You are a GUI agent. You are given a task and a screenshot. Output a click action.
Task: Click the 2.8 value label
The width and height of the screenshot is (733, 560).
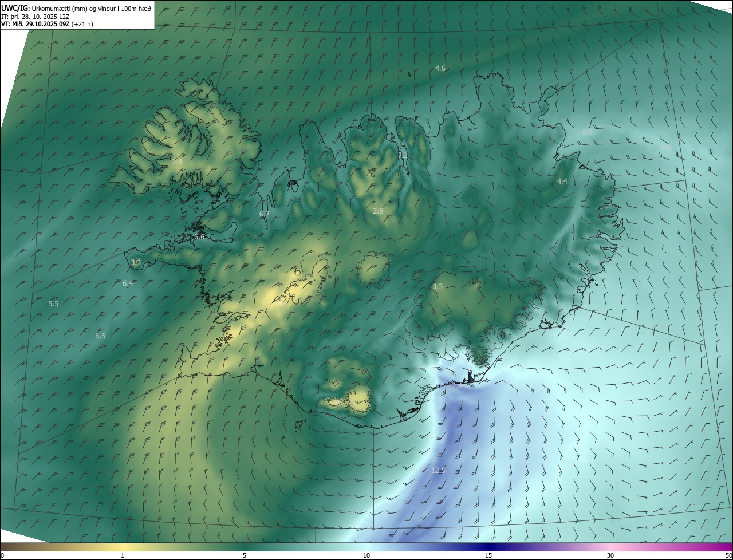coord(377,211)
